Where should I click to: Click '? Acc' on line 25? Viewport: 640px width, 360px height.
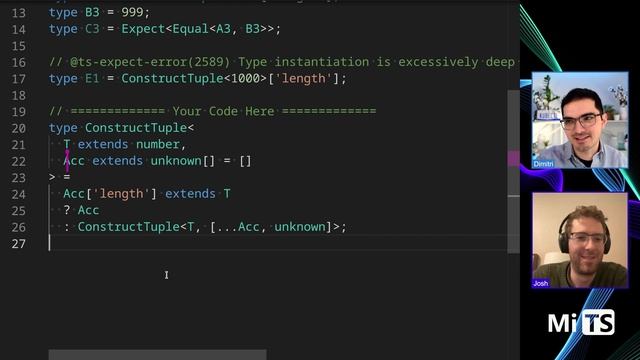(x=81, y=210)
